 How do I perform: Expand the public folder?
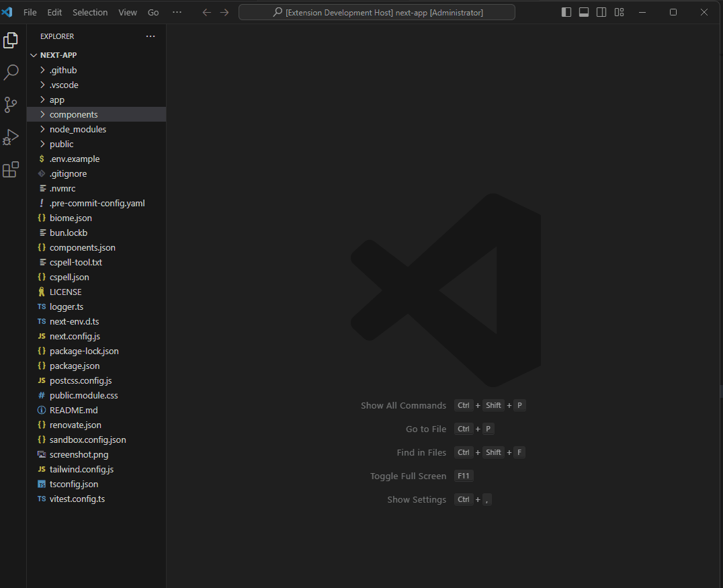click(96, 144)
